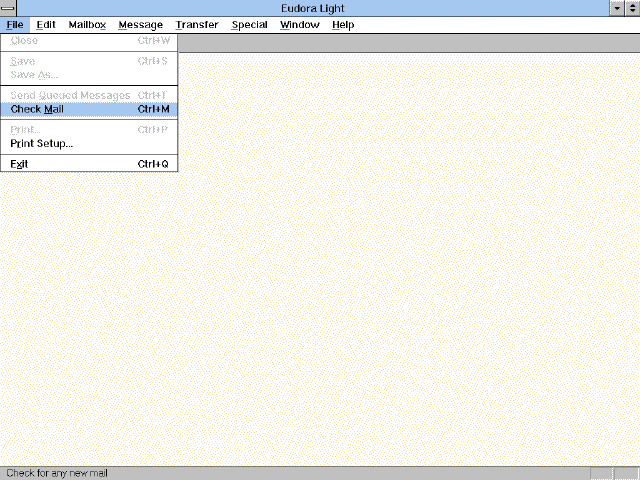Open the Help menu
Viewport: 640px width, 480px height.
pos(343,25)
